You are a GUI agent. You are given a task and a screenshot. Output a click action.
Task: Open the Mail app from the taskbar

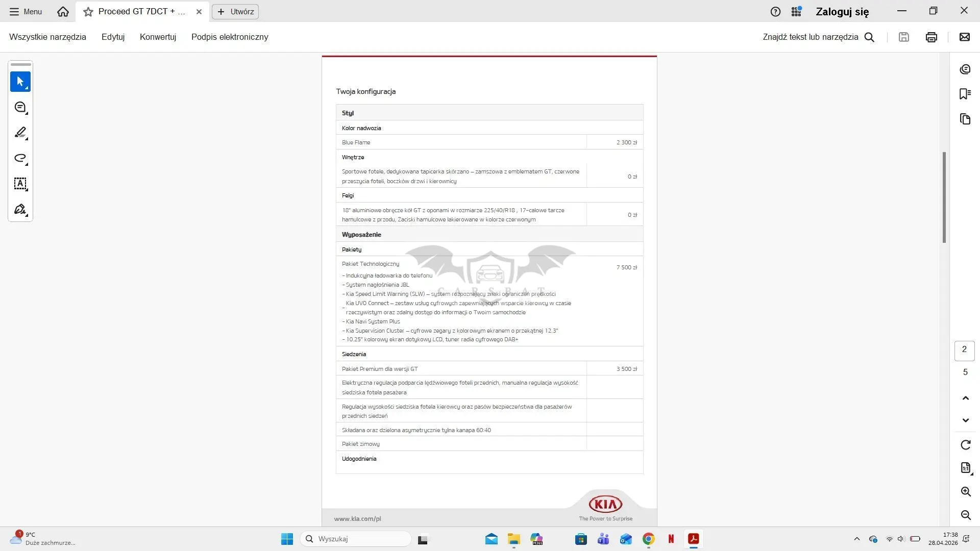491,539
